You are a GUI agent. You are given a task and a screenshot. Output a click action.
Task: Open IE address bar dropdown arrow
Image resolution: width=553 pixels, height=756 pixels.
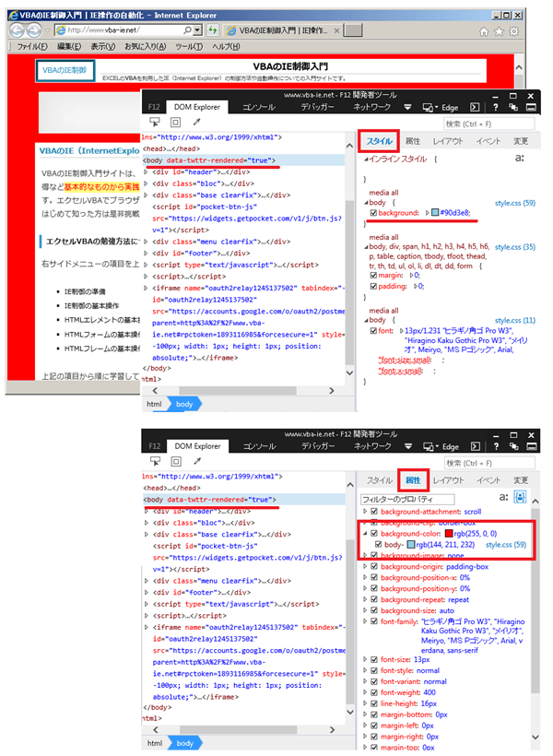[197, 30]
